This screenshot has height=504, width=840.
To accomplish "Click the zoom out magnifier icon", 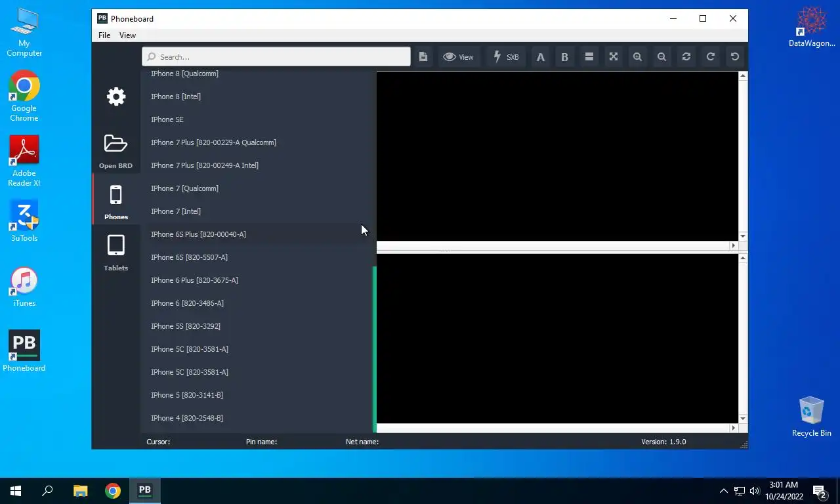I will 661,57.
